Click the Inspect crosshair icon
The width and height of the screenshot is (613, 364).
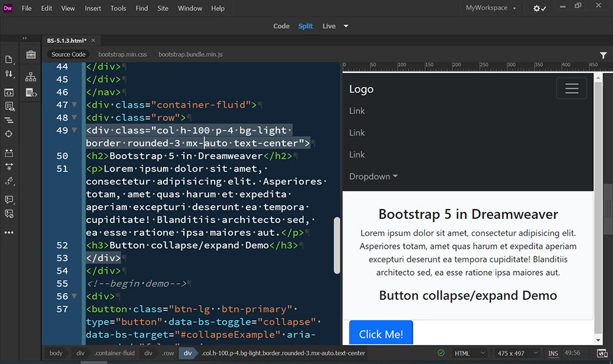[x=9, y=134]
